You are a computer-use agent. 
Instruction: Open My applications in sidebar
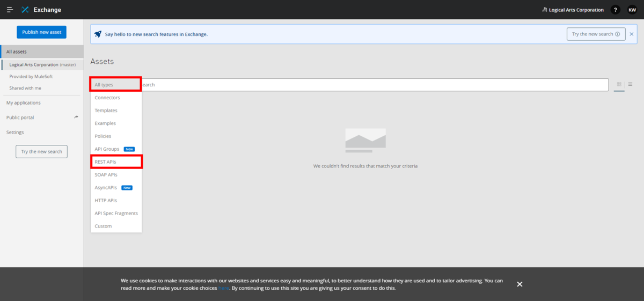click(24, 102)
